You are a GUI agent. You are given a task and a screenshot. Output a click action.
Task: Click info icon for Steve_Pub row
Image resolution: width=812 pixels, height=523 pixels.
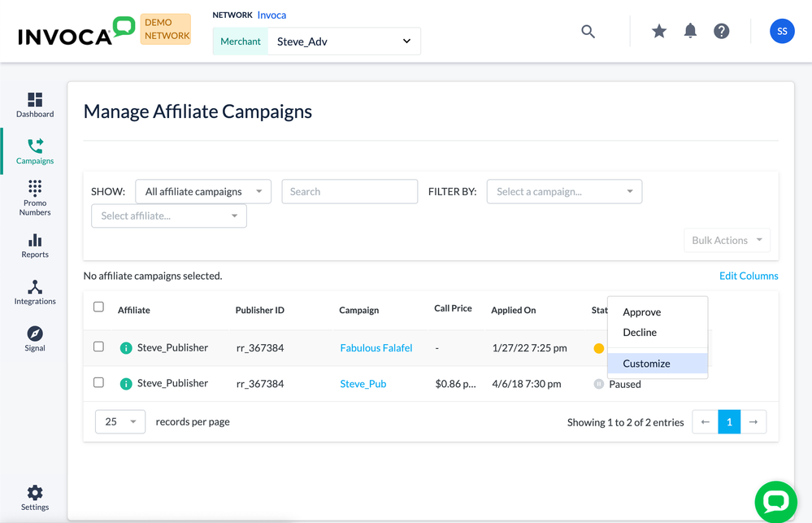(x=126, y=384)
